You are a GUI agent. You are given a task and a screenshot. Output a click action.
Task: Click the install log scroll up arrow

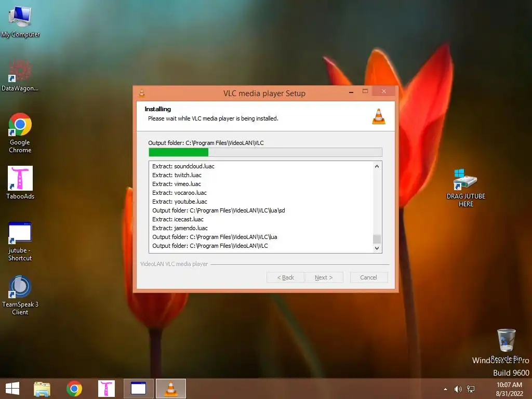coord(377,166)
